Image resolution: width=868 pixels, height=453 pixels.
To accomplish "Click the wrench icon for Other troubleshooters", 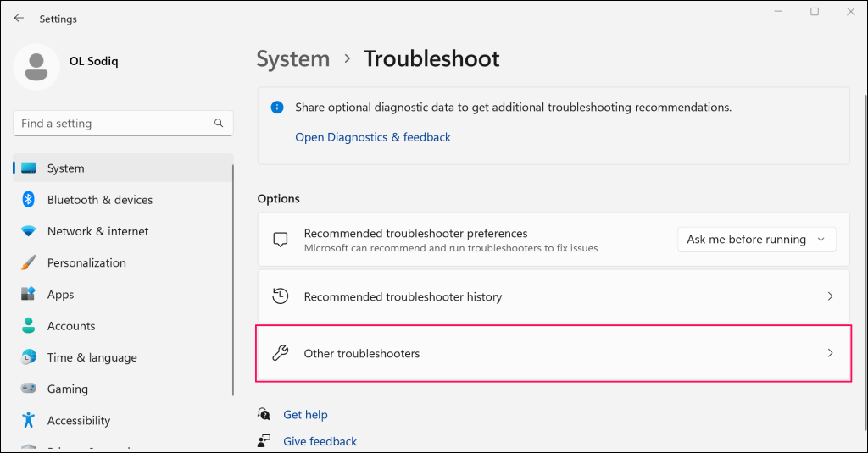I will (x=281, y=353).
